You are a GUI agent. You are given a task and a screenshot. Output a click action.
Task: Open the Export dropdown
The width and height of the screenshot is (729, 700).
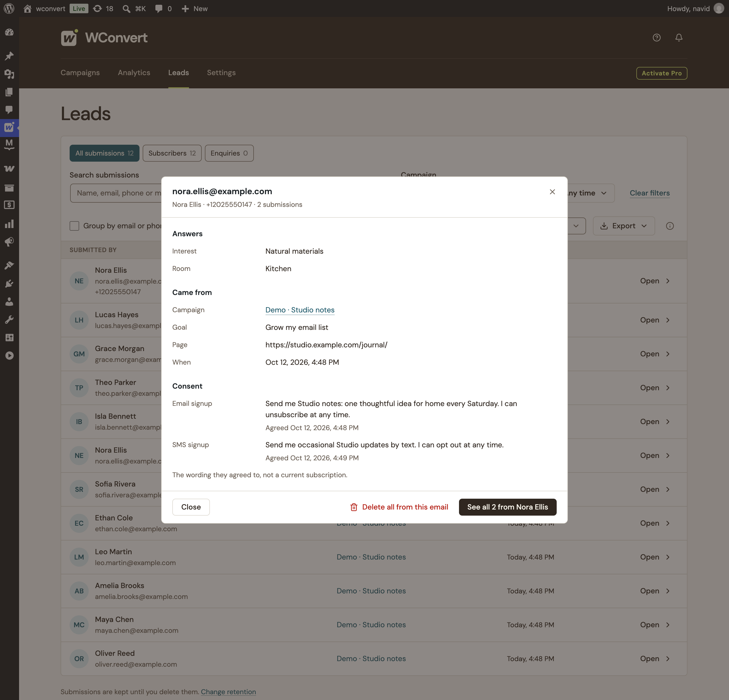624,226
